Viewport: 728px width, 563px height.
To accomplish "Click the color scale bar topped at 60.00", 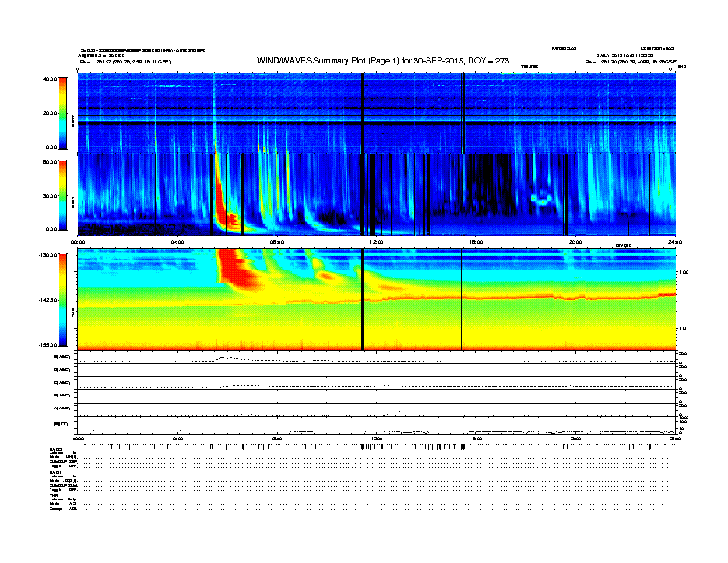I will point(63,196).
